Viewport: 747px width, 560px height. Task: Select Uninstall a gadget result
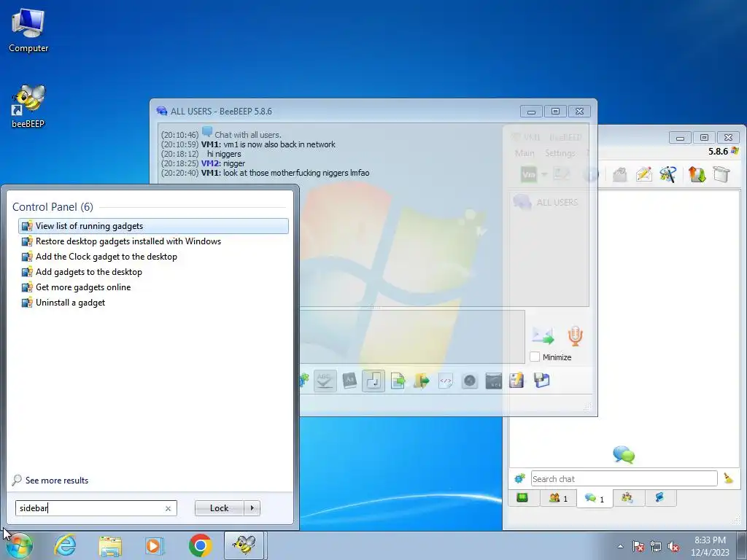[x=153, y=303]
